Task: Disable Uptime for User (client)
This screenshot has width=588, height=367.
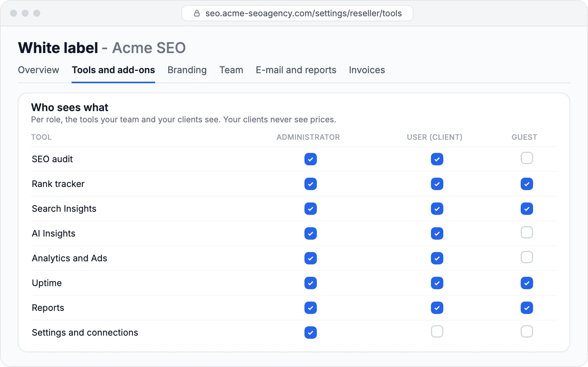Action: coord(437,283)
